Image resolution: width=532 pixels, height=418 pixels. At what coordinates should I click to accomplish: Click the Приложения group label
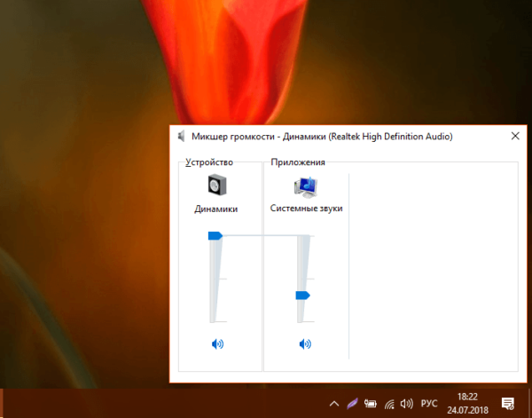point(298,162)
